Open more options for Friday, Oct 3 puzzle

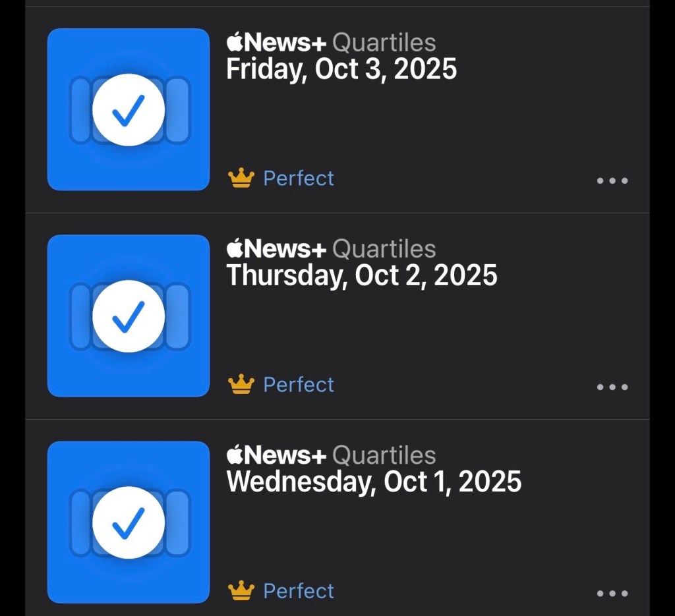[612, 181]
